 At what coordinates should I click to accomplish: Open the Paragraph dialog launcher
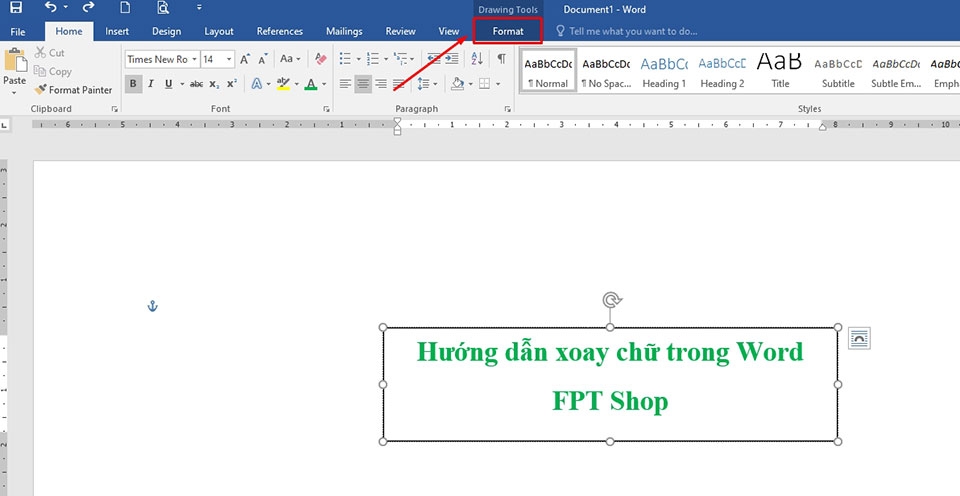508,109
